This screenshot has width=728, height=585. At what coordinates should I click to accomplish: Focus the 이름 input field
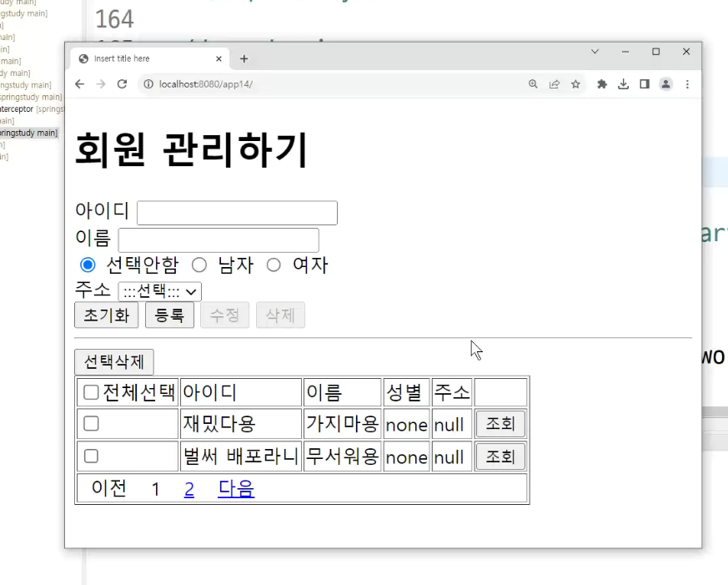[x=218, y=240]
